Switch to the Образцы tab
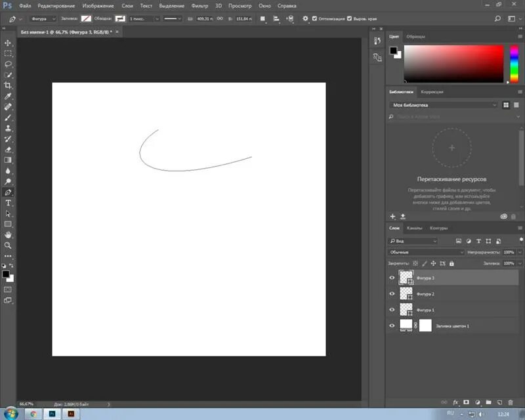This screenshot has height=420, width=525. coord(415,37)
